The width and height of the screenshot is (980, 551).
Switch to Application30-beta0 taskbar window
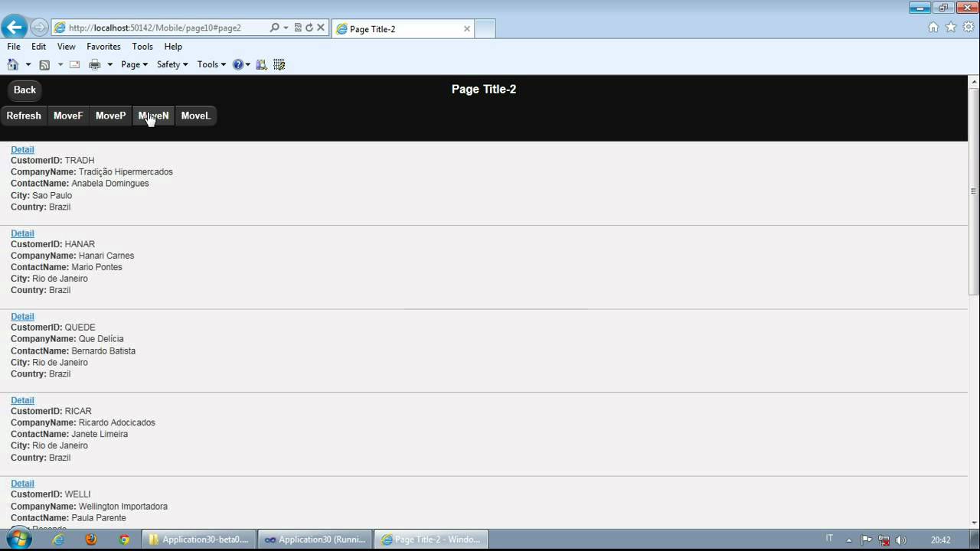[x=198, y=540]
